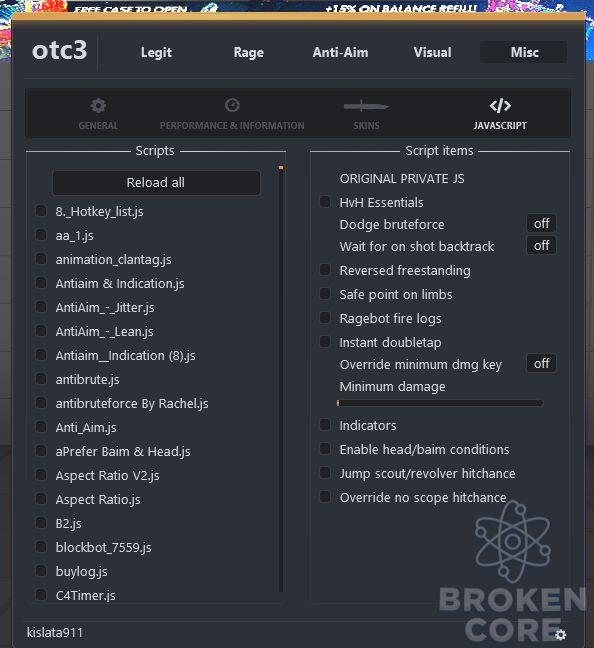Open the Dodge bruteforce off key selector
Image resolution: width=594 pixels, height=648 pixels.
(541, 224)
